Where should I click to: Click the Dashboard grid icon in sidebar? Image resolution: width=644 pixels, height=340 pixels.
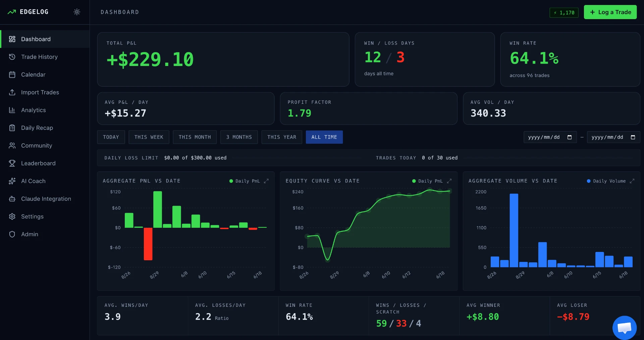click(12, 39)
